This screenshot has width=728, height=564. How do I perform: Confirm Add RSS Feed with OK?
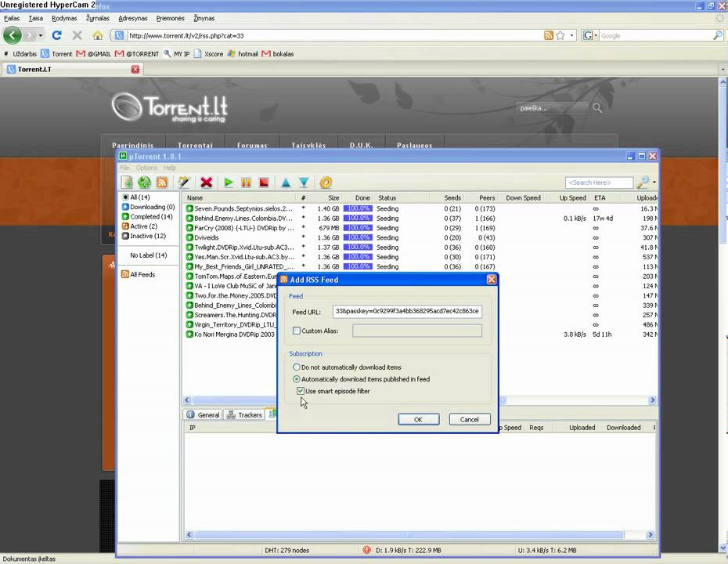(418, 420)
